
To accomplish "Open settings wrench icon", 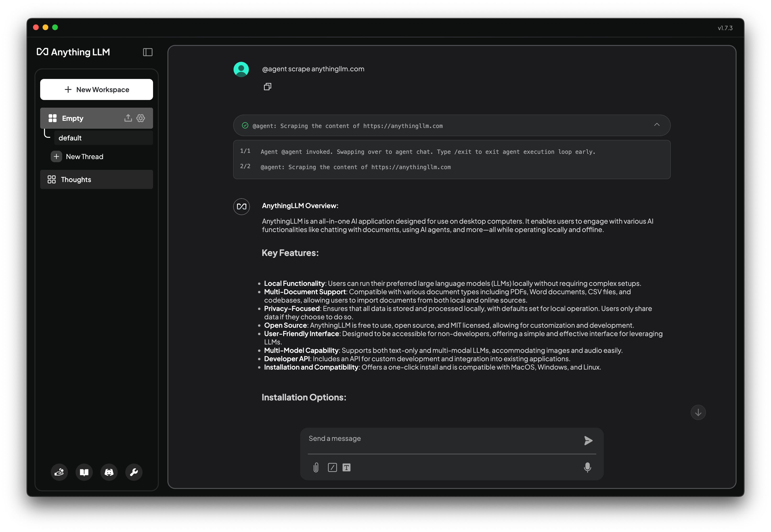I will point(134,472).
